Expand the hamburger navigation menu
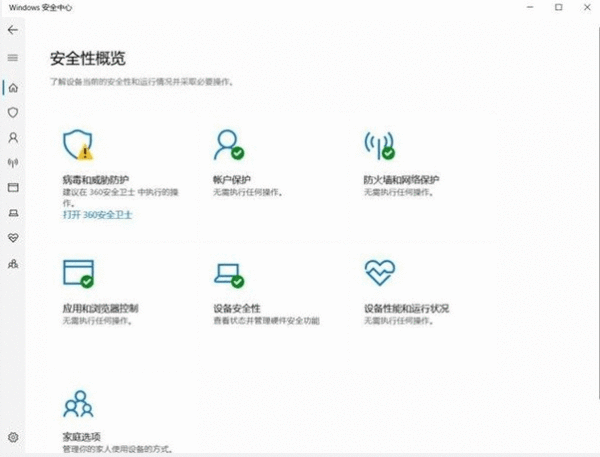This screenshot has height=457, width=600. pyautogui.click(x=13, y=58)
